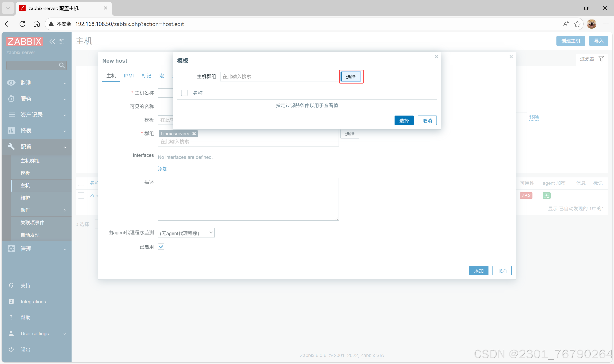Viewport: 614px width, 364px height.
Task: Click the 退出 logout power icon
Action: [11, 349]
